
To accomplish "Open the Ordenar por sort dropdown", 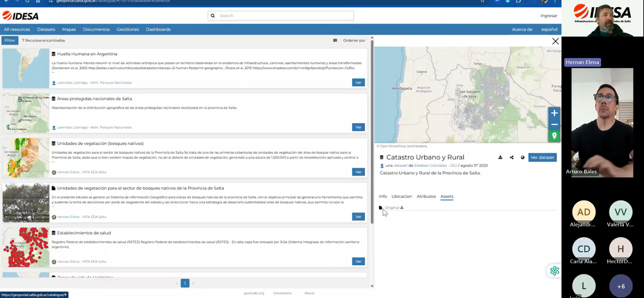I will 354,40.
